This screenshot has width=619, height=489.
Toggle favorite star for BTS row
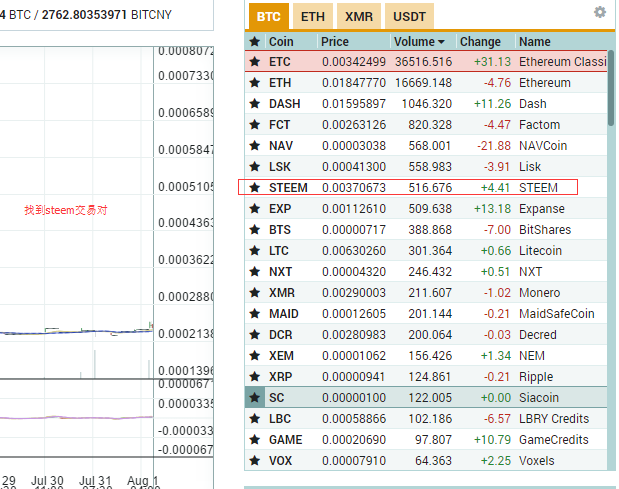point(255,230)
